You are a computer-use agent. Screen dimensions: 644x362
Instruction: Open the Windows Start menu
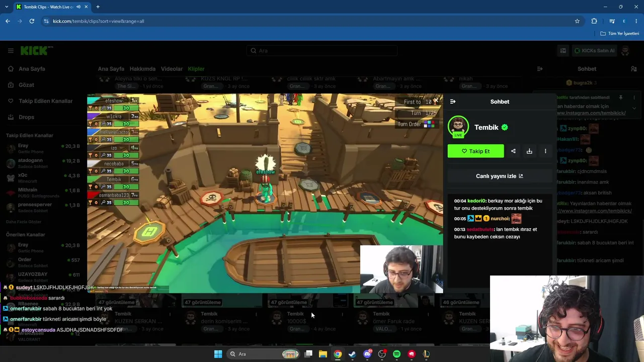pos(218,354)
